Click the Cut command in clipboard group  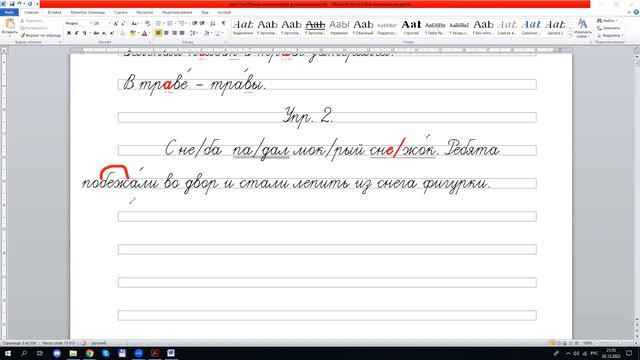31,20
